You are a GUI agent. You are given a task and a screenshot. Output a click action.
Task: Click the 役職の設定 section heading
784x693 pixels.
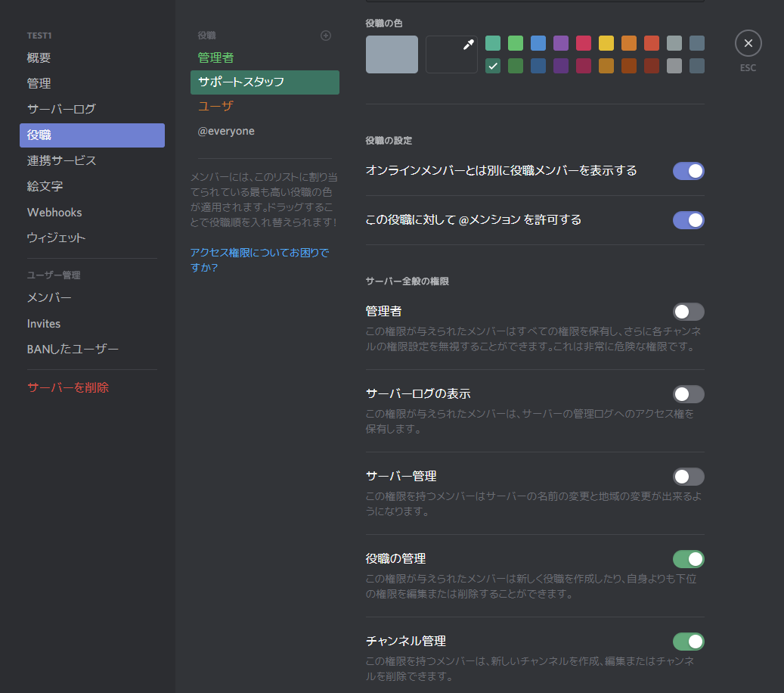[x=389, y=141]
